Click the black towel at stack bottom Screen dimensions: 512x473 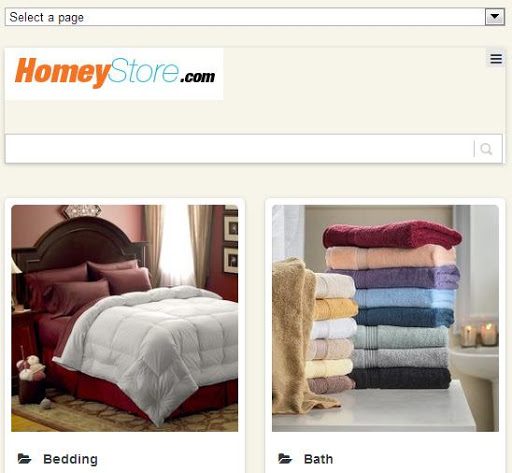click(x=400, y=378)
